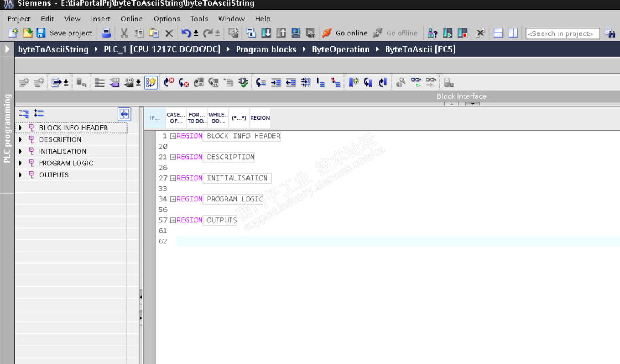Open the Project menu
The height and width of the screenshot is (364, 620).
coord(19,19)
